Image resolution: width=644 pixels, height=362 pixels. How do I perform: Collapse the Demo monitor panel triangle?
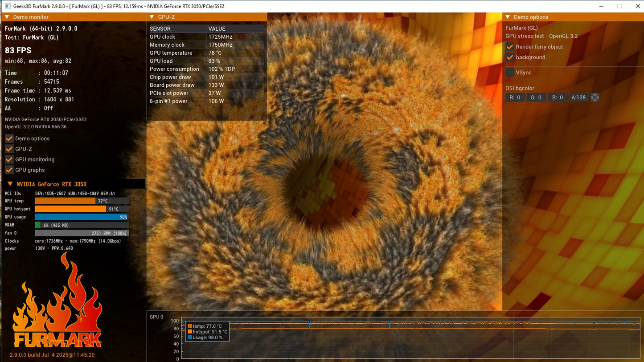tap(7, 17)
